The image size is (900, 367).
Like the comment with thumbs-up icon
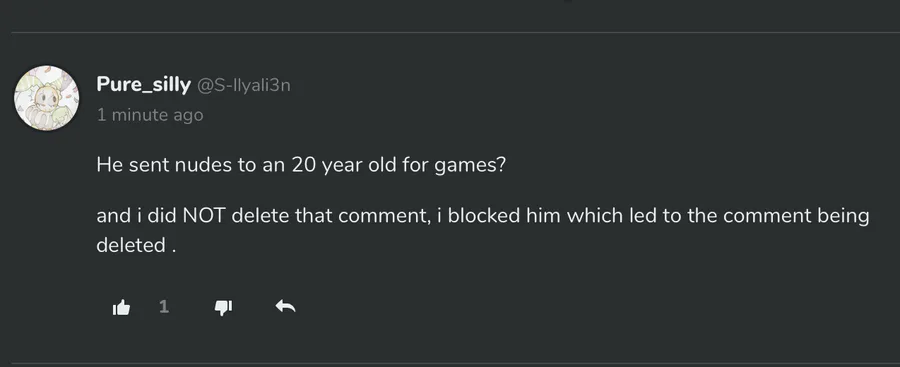(121, 307)
